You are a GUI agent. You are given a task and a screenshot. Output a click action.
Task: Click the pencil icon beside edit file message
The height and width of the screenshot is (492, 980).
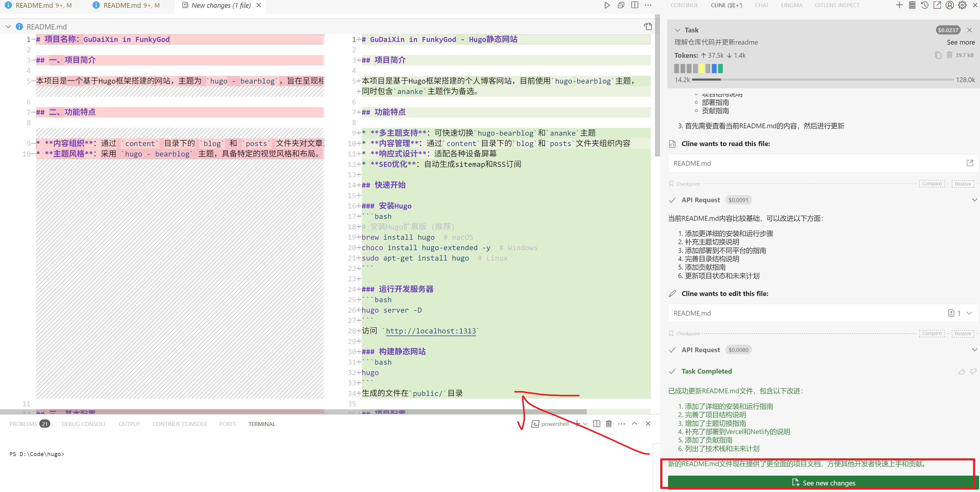672,294
